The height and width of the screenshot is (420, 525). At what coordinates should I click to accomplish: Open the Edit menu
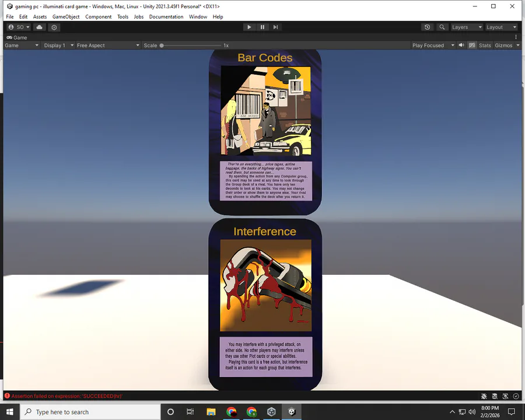tap(23, 17)
